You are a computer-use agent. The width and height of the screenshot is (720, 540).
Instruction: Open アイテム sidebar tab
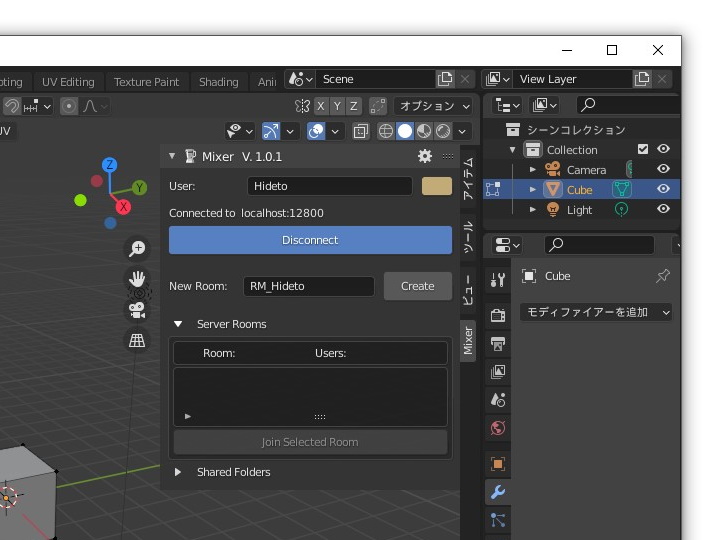click(467, 179)
